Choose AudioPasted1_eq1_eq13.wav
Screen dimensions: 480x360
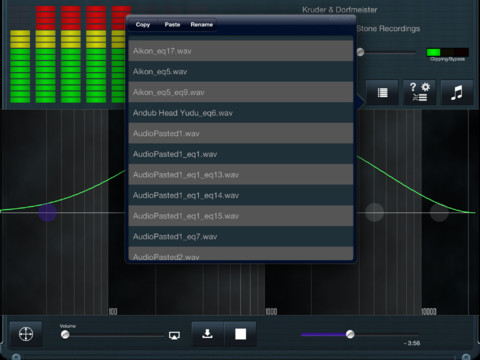click(x=241, y=175)
